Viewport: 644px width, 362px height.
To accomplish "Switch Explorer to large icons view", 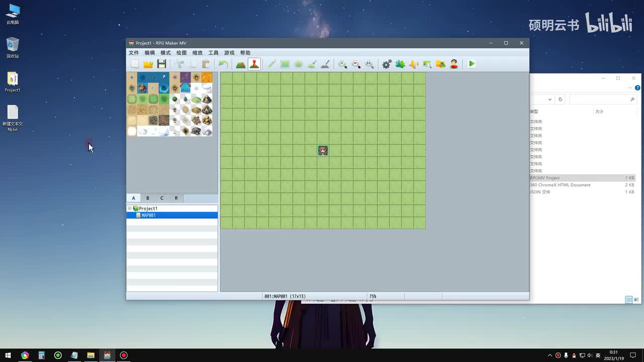I will [x=636, y=300].
